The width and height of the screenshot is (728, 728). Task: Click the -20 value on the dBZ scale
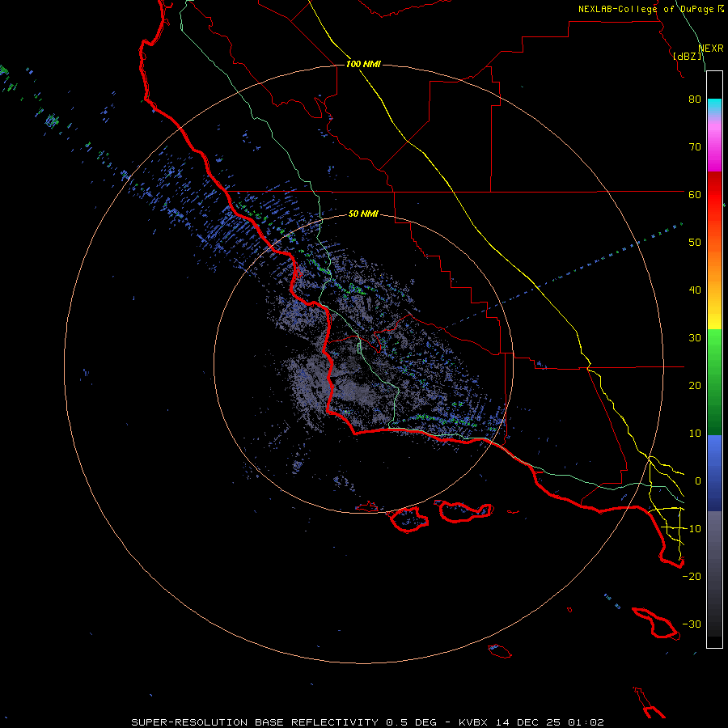[692, 577]
